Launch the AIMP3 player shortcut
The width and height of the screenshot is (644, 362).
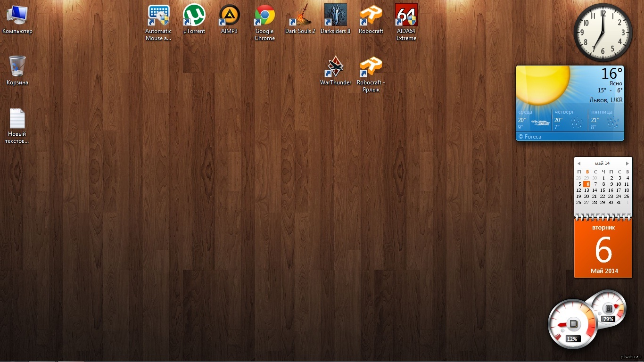[229, 16]
